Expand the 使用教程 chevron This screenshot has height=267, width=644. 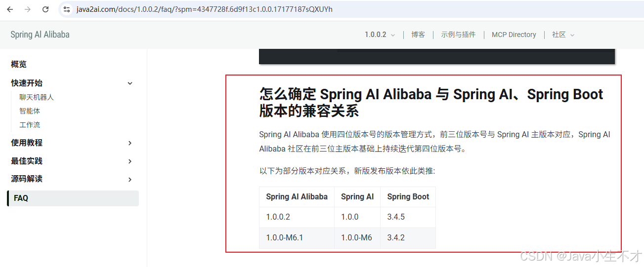click(x=130, y=143)
